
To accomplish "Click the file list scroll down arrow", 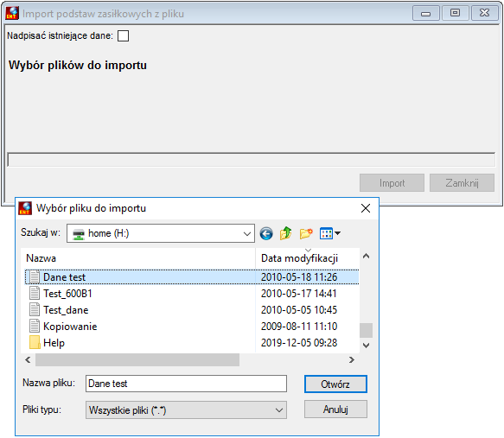I will pos(366,346).
